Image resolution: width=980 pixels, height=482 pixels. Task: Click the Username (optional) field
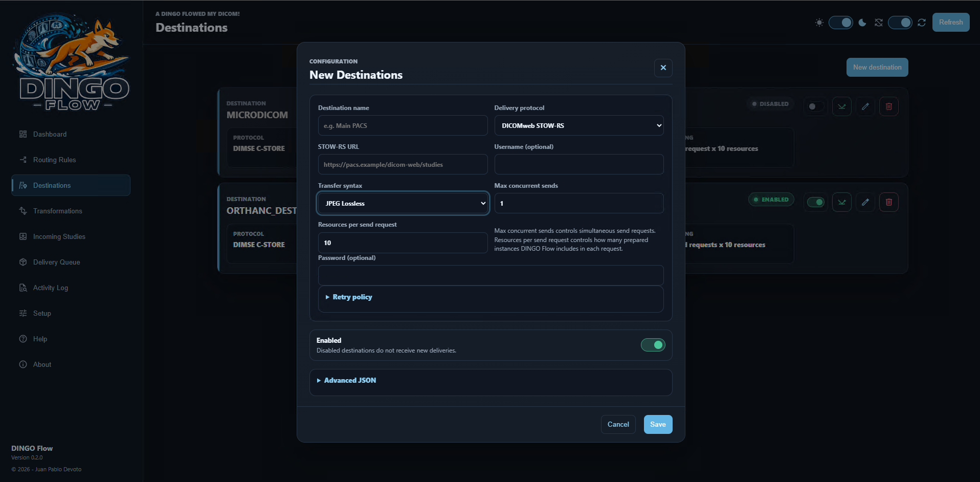click(579, 164)
